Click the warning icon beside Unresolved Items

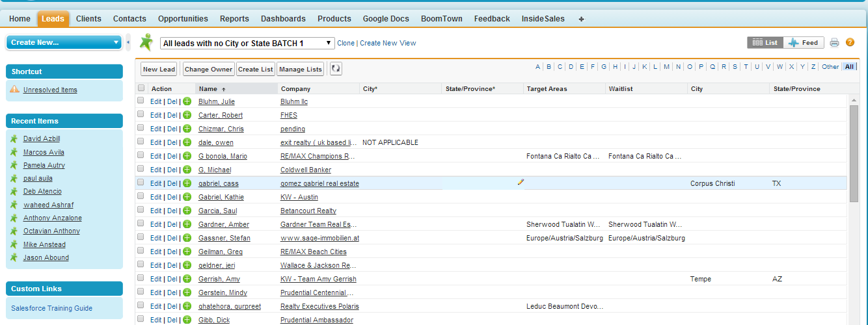[15, 90]
